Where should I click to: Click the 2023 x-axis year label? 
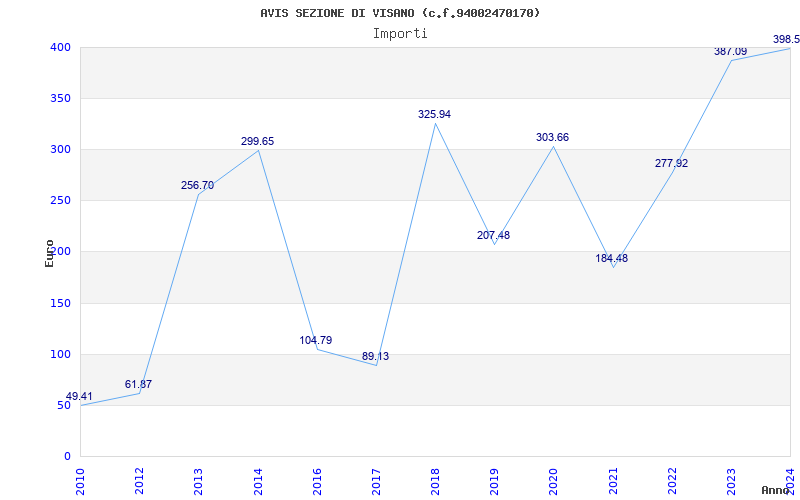tap(731, 481)
